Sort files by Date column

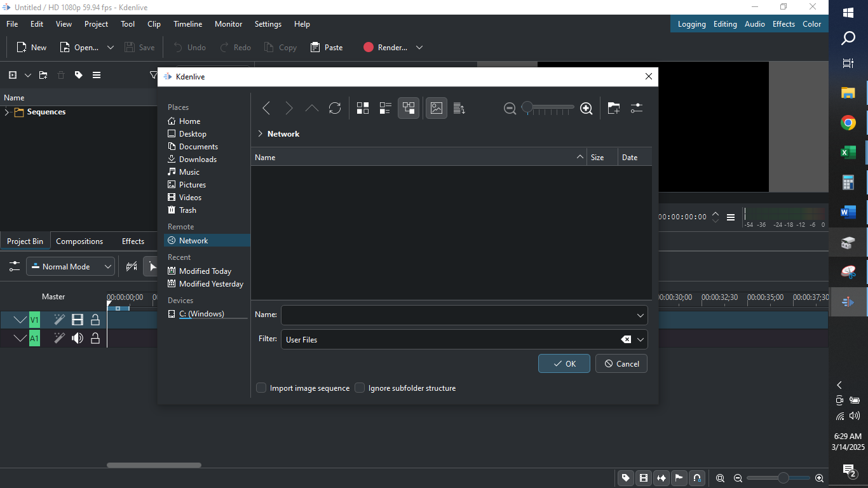[x=635, y=158]
